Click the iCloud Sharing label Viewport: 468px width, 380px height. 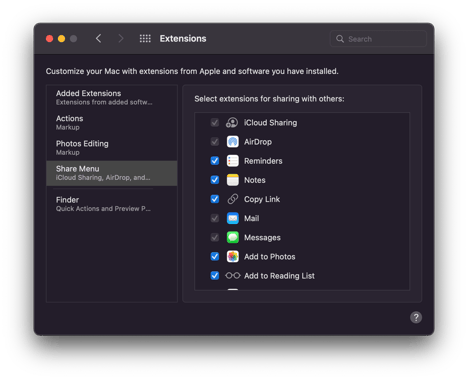[270, 123]
